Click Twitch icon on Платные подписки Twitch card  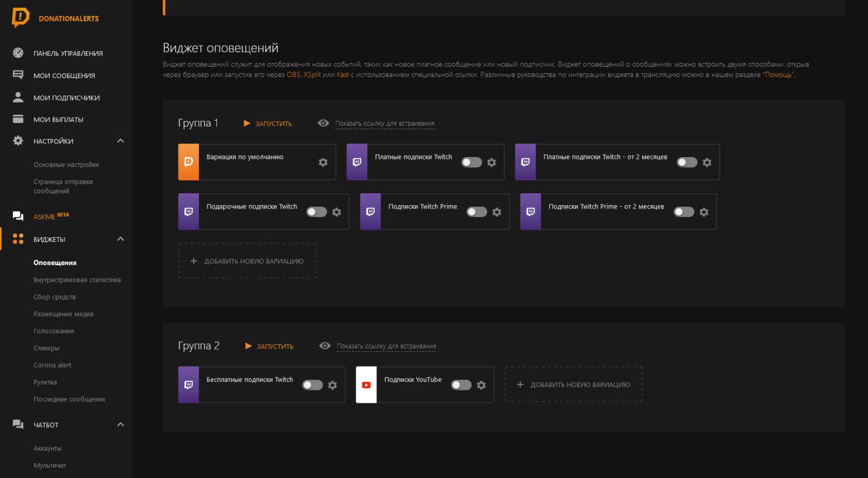tap(357, 162)
